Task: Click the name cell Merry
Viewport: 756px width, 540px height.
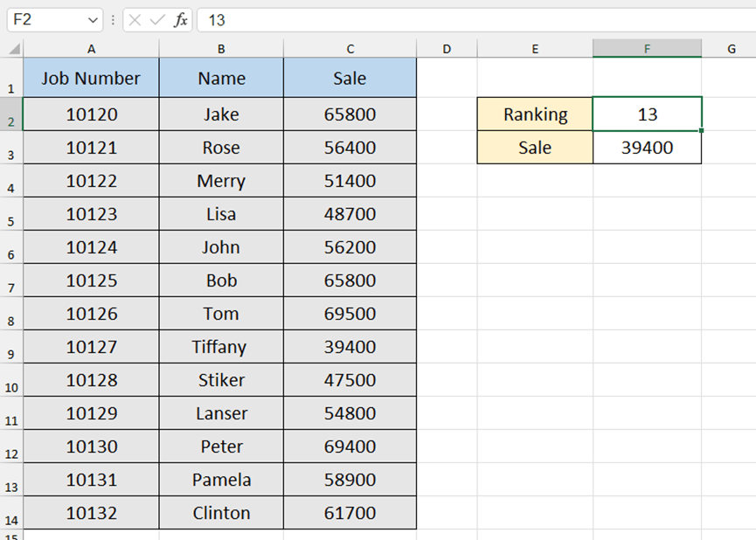Action: (221, 181)
